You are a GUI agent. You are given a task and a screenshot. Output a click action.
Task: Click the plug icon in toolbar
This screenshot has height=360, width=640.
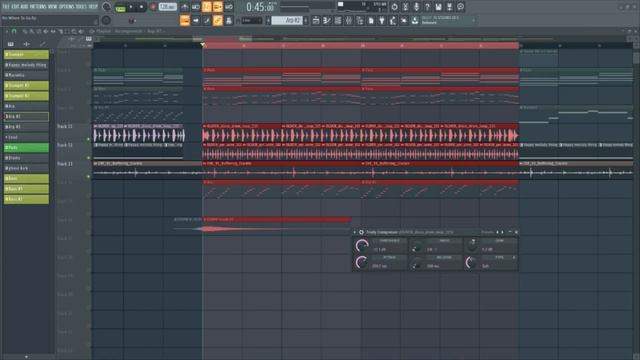pyautogui.click(x=382, y=20)
